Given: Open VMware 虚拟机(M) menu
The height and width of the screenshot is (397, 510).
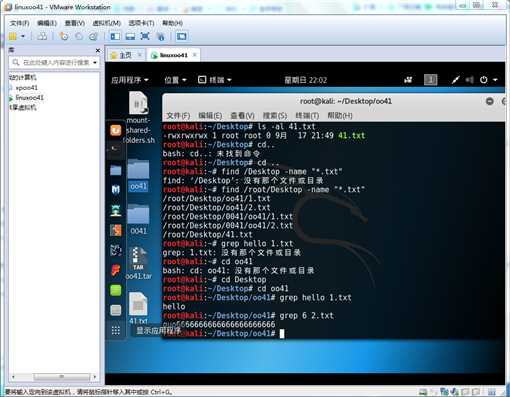Looking at the screenshot, I should 106,23.
